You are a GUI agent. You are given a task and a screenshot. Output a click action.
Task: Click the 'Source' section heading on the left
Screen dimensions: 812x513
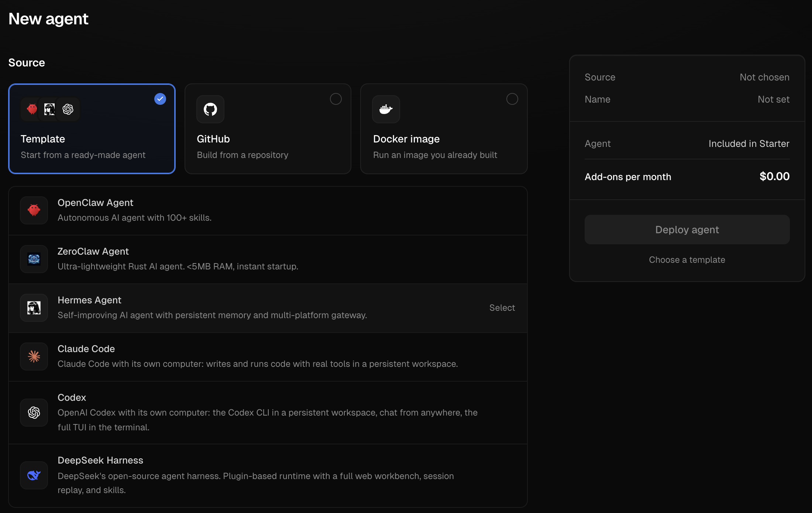(27, 63)
